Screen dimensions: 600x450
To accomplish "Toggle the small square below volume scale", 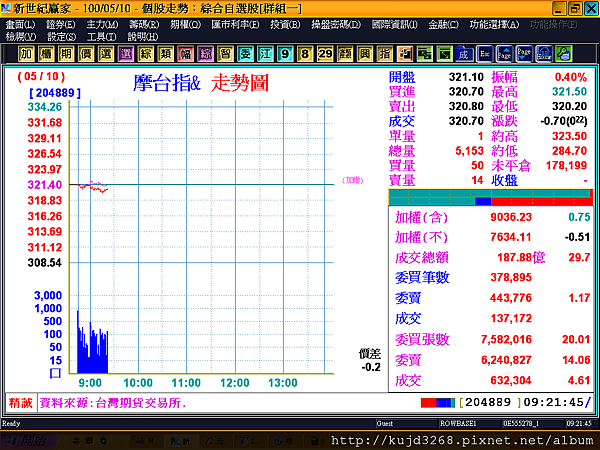I will (55, 373).
